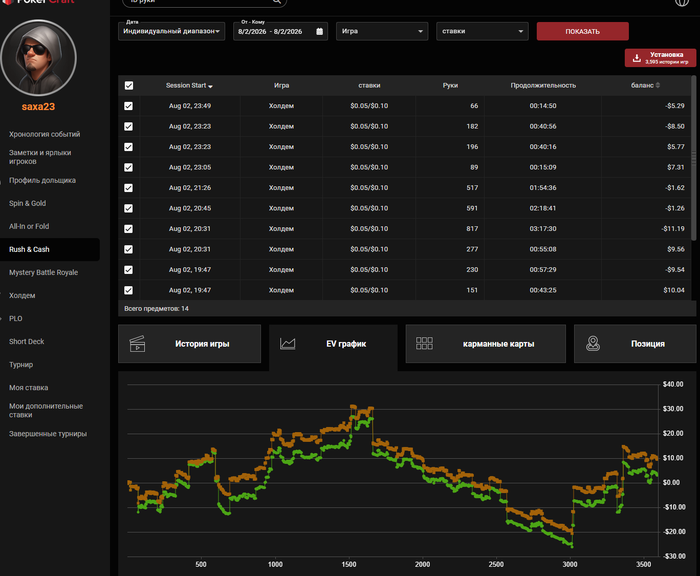Expand PLO sidebar item

(16, 318)
